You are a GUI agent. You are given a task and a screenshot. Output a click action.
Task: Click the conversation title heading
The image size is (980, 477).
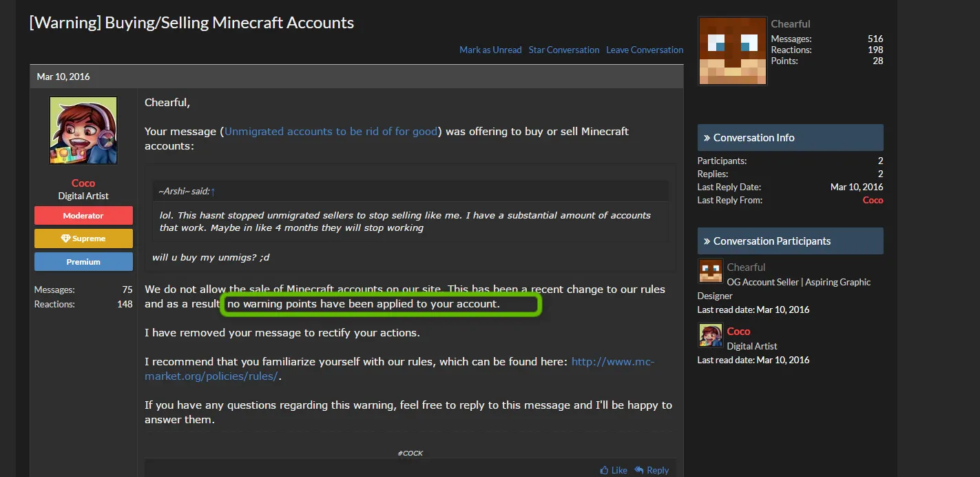[x=191, y=23]
